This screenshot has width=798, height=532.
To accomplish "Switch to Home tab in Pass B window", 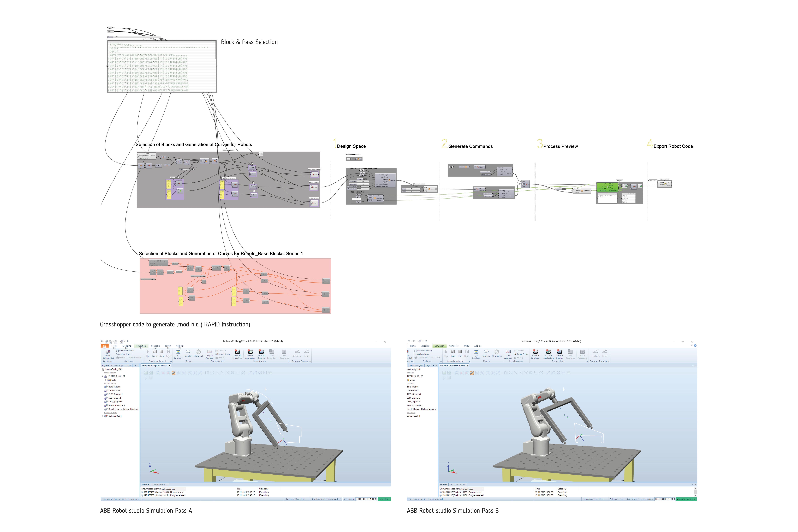I will click(413, 346).
